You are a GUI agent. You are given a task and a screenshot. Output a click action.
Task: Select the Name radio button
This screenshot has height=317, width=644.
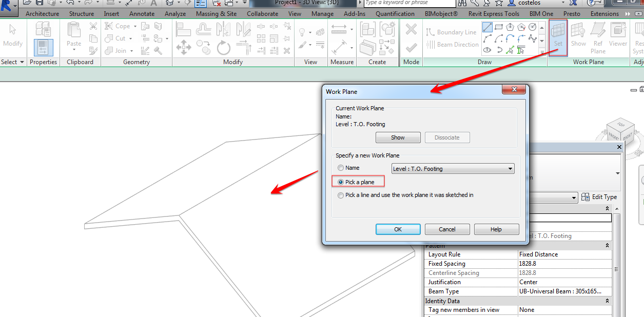coord(340,167)
